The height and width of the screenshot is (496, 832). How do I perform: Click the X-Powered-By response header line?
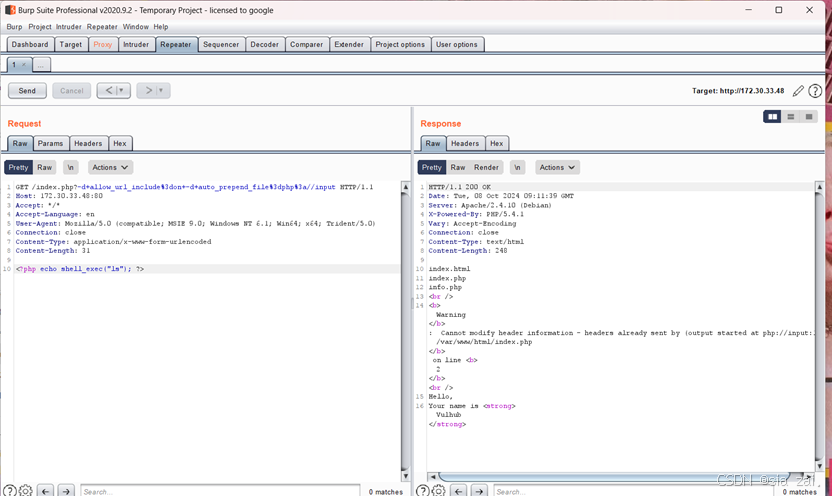point(476,214)
